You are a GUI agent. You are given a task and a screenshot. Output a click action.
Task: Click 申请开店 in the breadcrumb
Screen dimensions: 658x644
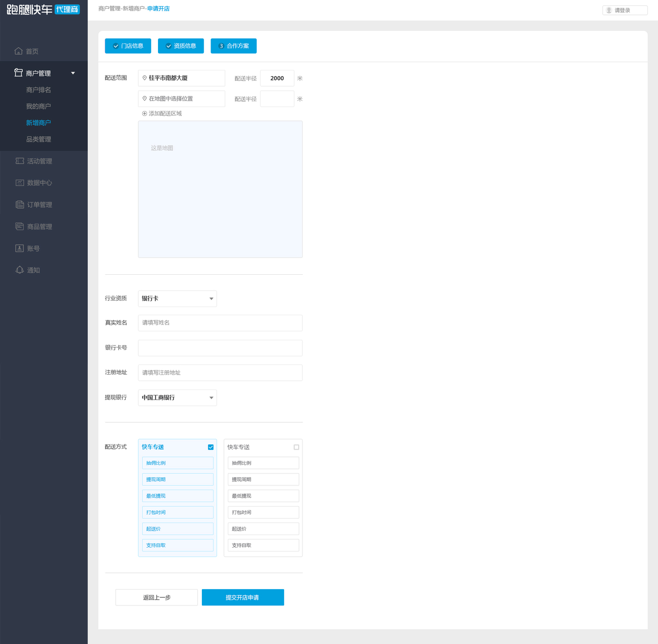click(158, 9)
